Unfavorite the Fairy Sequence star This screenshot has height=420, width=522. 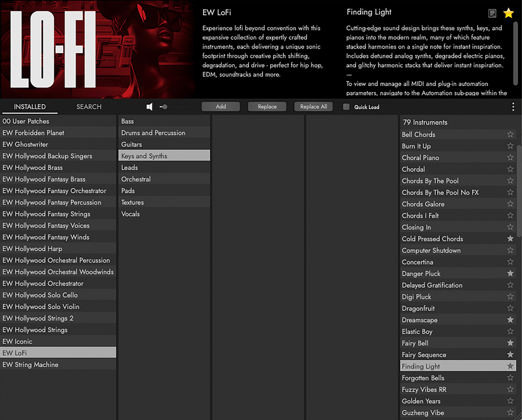pos(510,354)
